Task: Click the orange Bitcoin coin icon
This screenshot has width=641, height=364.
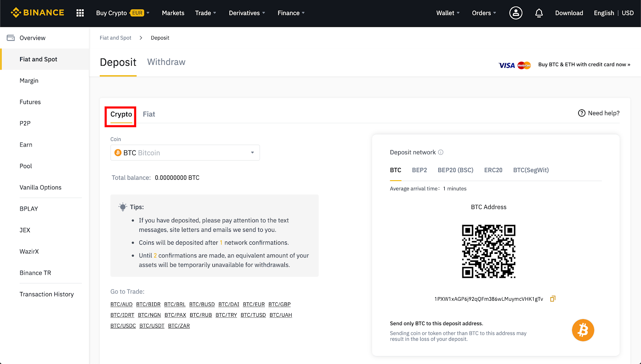Action: tap(583, 330)
